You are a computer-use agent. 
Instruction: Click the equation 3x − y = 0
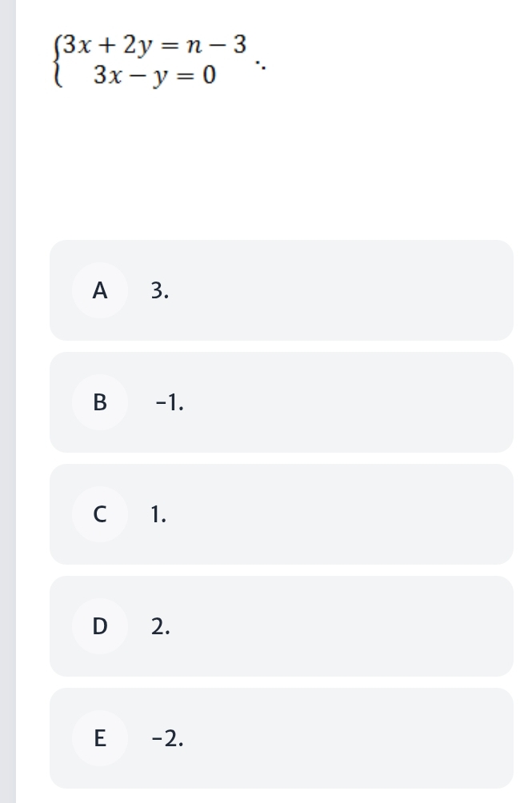[154, 76]
